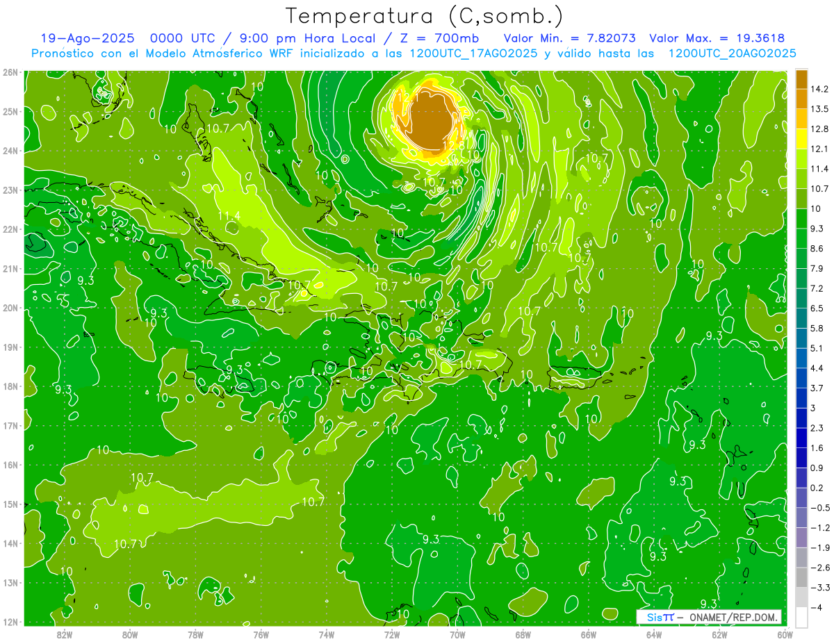Screen dimensions: 834x644
Task: Click the 80W longitude axis label
Action: pos(130,634)
